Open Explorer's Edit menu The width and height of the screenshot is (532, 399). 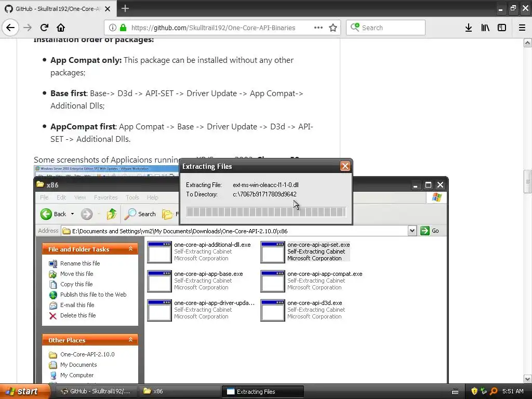coord(61,197)
